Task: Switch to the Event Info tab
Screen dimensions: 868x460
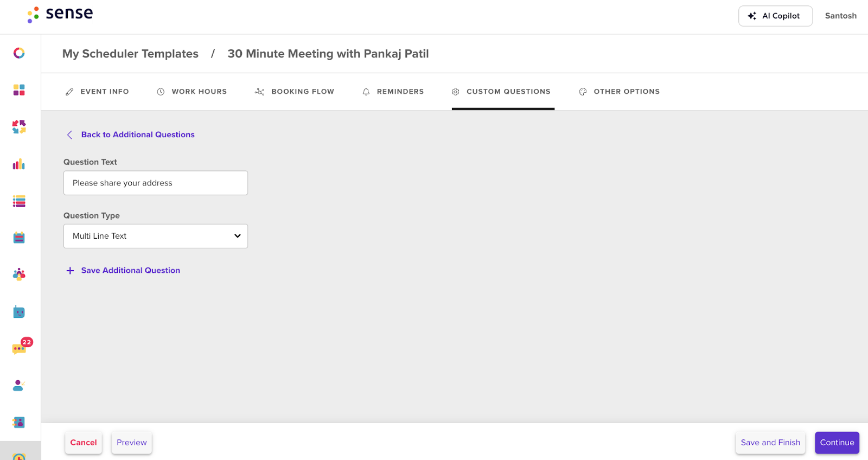Action: coord(97,92)
